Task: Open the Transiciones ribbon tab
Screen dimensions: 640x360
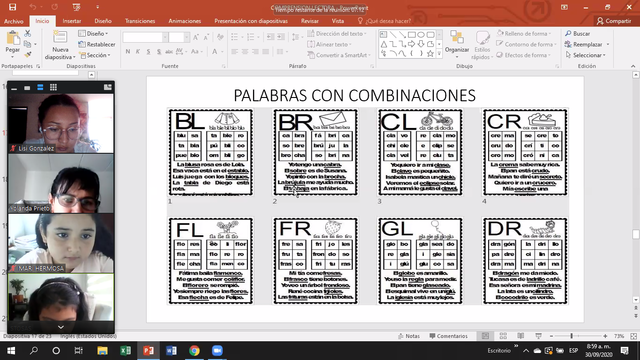Action: [x=140, y=21]
